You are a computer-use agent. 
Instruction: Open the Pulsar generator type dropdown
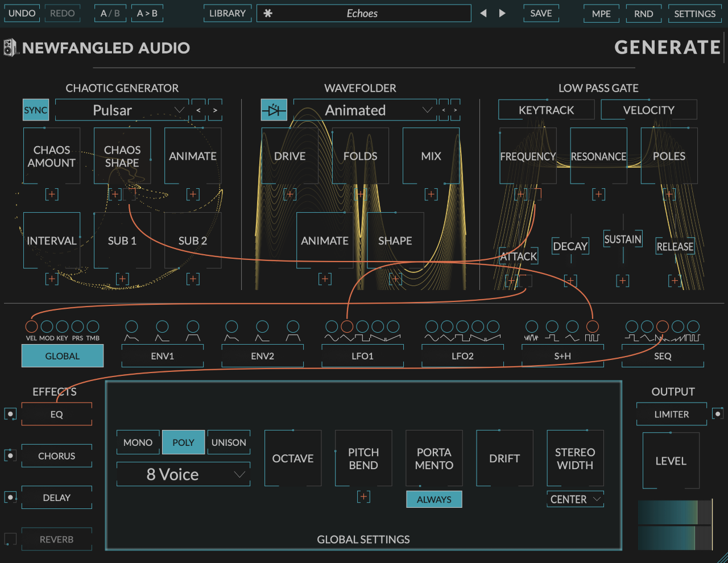[x=122, y=110]
